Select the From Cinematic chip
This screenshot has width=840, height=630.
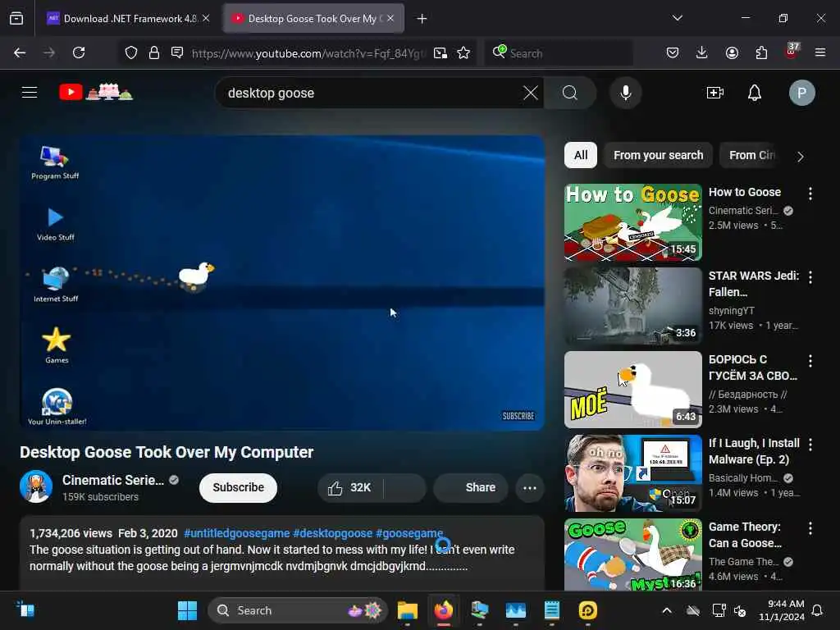coord(752,155)
